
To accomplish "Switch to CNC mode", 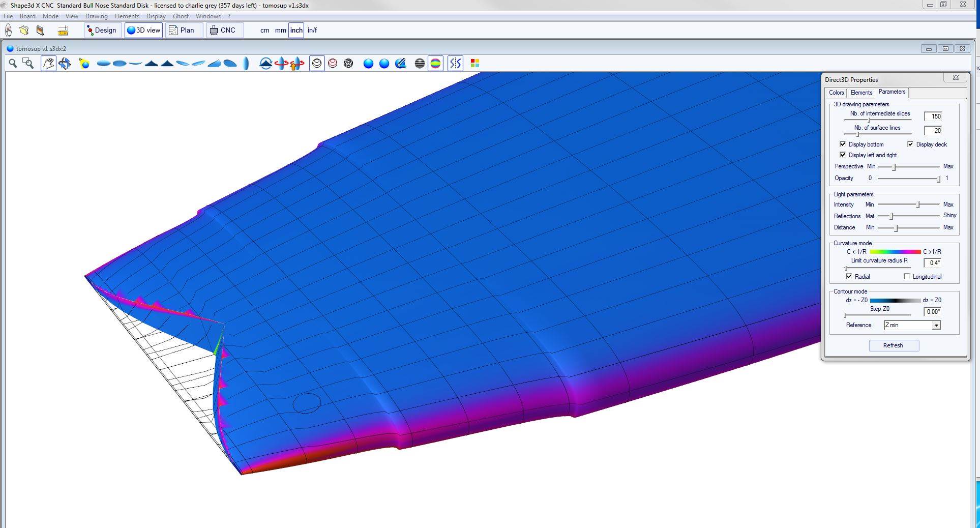I will 223,30.
